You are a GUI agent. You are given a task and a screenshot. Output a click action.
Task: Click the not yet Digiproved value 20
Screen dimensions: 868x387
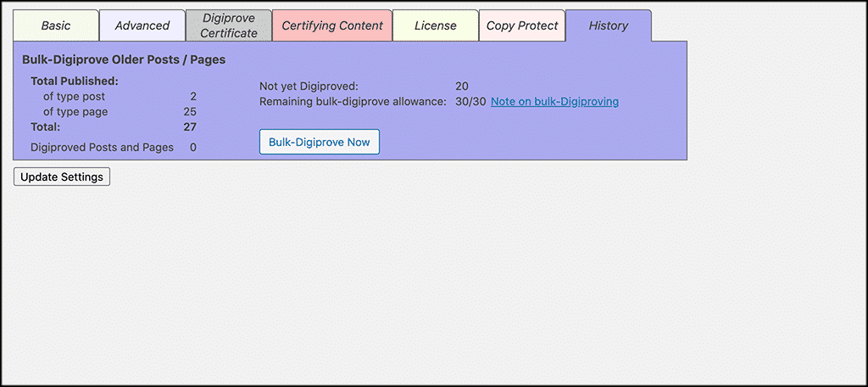click(462, 87)
